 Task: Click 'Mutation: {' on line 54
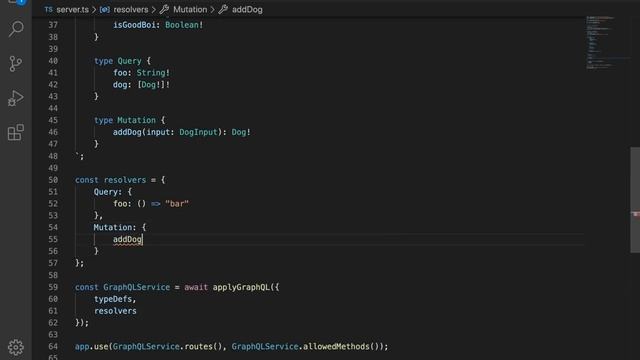(120, 227)
